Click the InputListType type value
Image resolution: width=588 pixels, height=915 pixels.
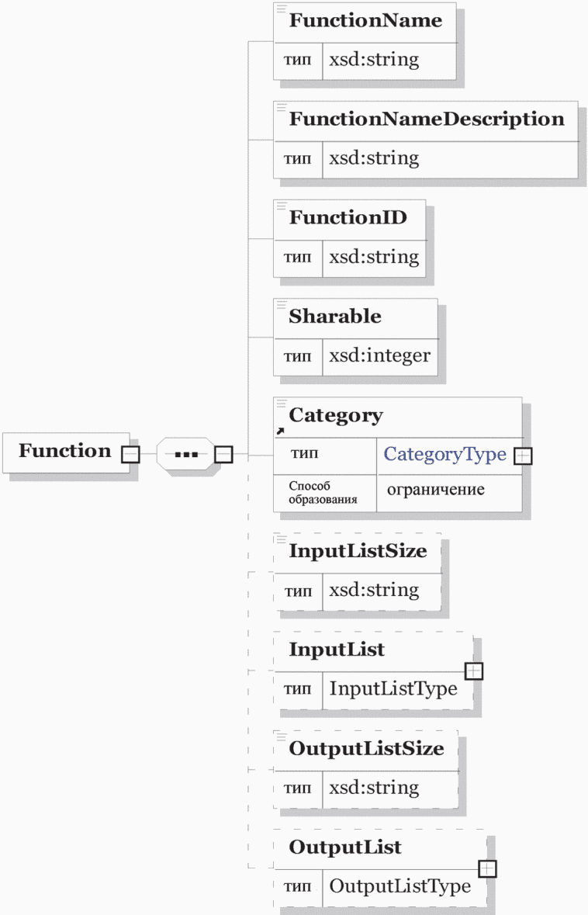pos(393,689)
